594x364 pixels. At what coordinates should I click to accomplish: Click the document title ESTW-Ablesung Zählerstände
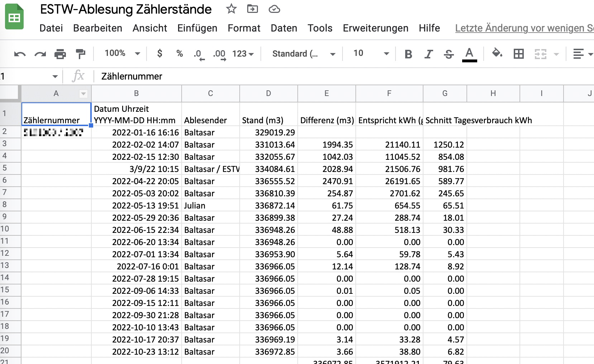[x=126, y=9]
